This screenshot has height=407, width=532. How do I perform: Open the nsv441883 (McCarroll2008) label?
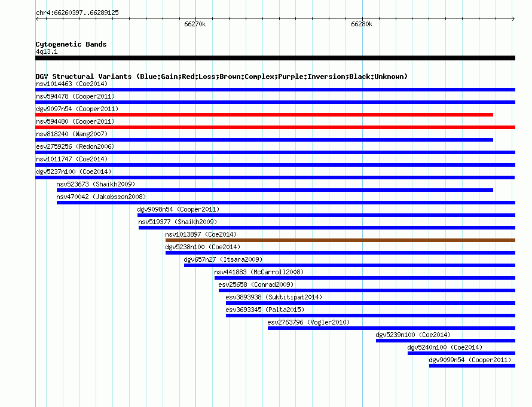(x=259, y=272)
